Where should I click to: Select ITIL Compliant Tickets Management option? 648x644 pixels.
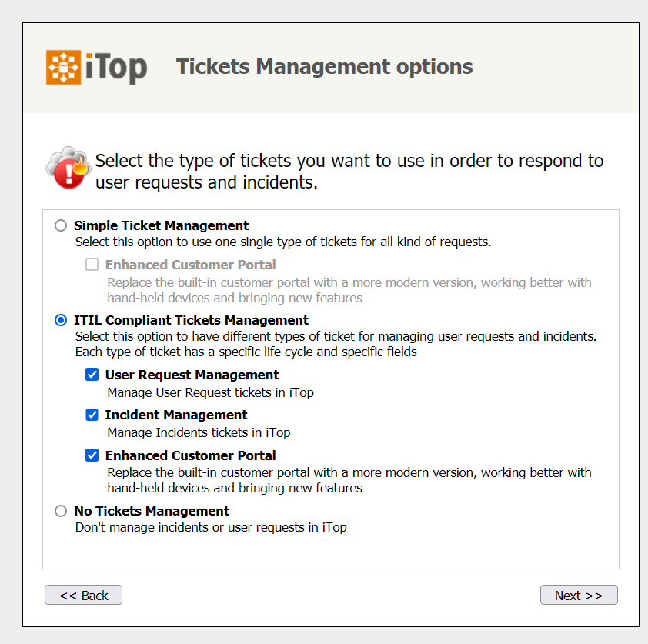click(x=61, y=320)
